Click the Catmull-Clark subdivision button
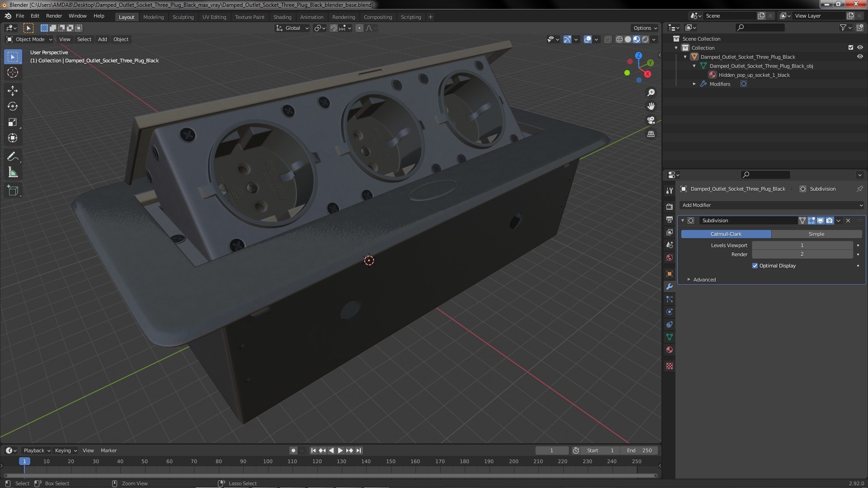 pos(726,234)
